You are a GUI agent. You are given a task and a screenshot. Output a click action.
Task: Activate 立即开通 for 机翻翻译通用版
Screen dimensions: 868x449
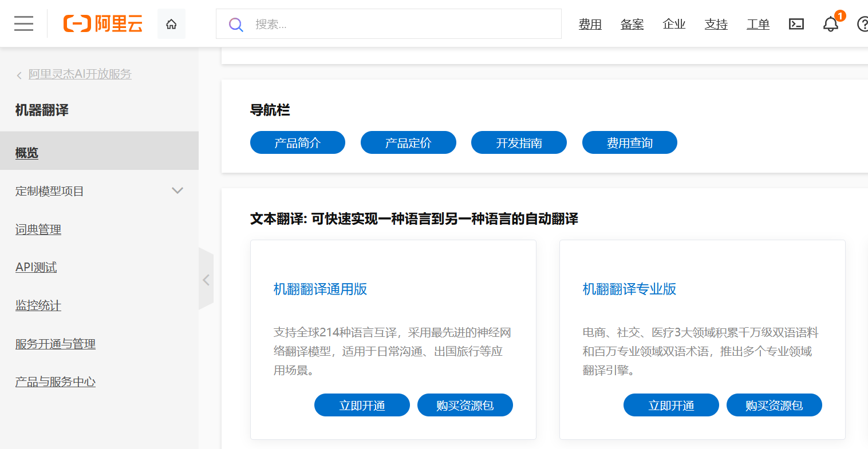pos(362,406)
